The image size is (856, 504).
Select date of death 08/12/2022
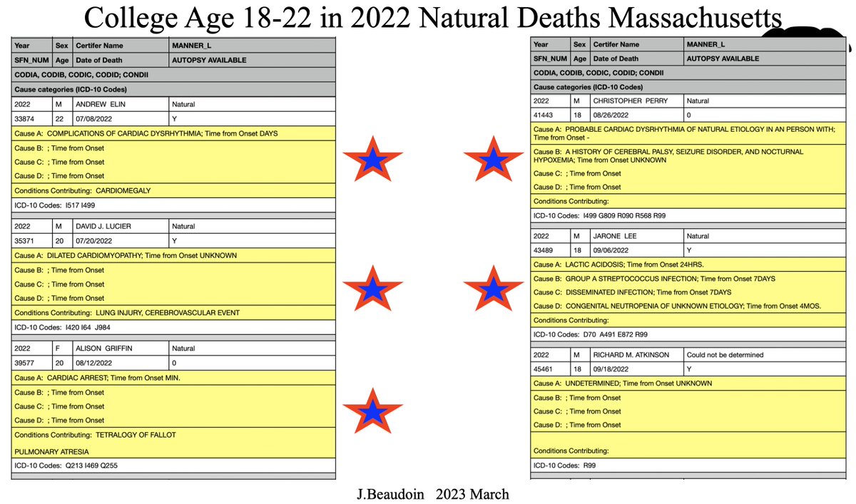[95, 363]
